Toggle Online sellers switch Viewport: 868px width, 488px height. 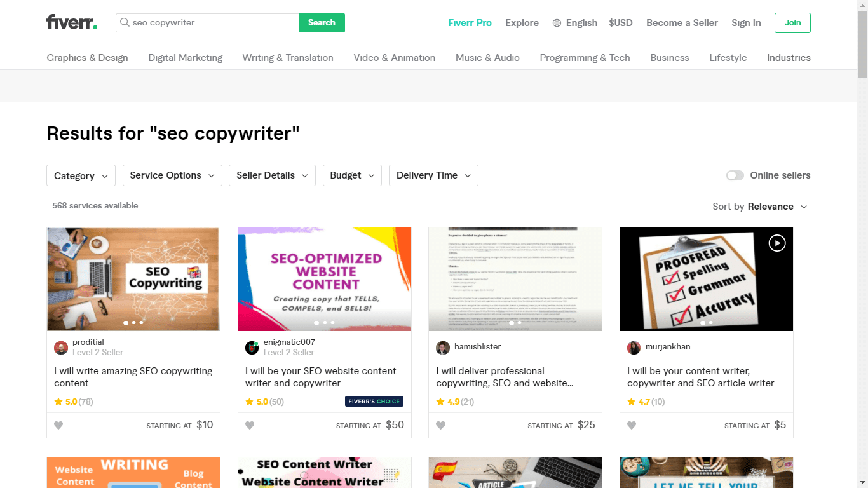[735, 175]
